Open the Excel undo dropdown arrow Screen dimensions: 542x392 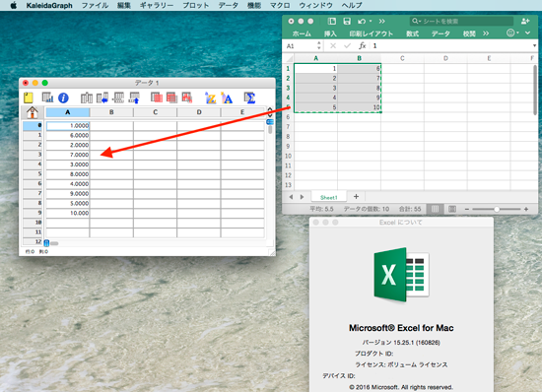[x=371, y=22]
